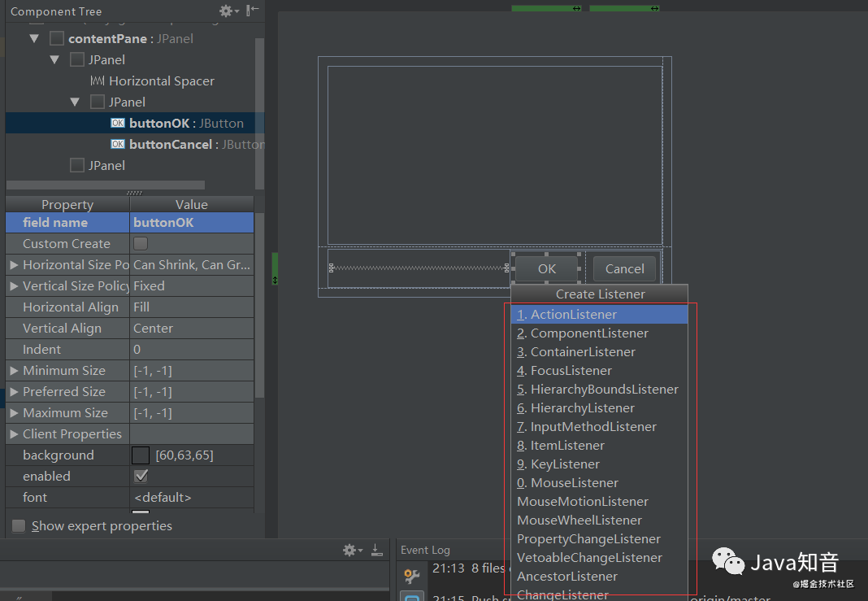Pick ItemListener from popup

(599, 446)
